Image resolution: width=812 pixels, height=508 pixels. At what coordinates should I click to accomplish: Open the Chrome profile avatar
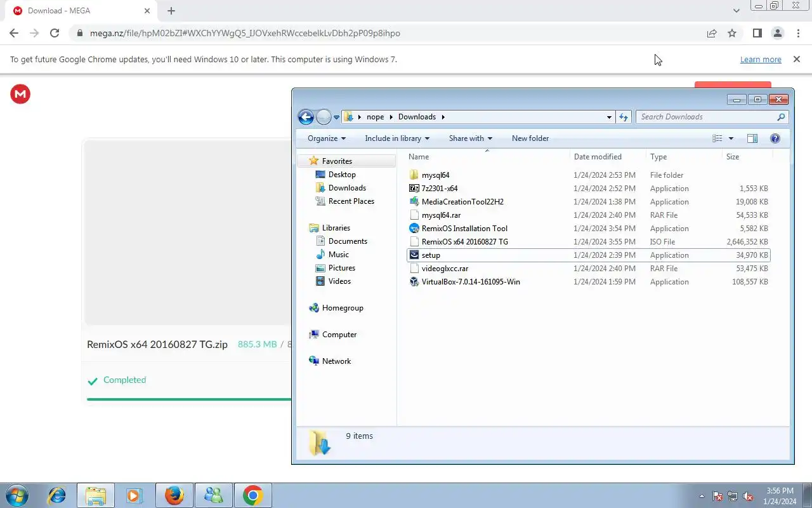777,33
